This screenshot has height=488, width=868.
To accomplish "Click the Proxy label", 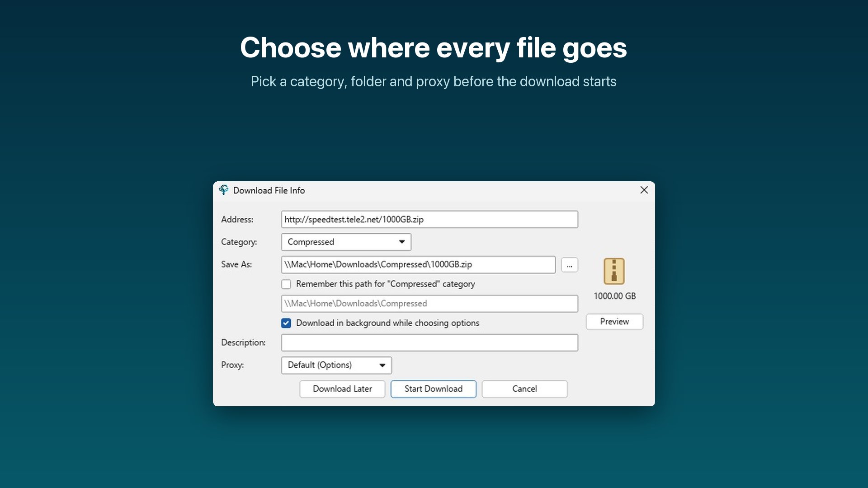I will (232, 365).
